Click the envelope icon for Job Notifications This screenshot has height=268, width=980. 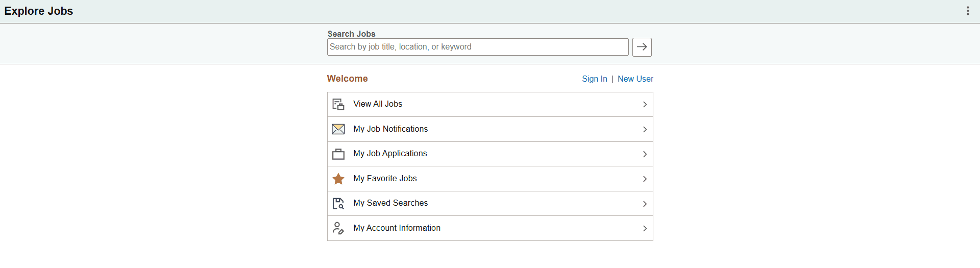[338, 129]
